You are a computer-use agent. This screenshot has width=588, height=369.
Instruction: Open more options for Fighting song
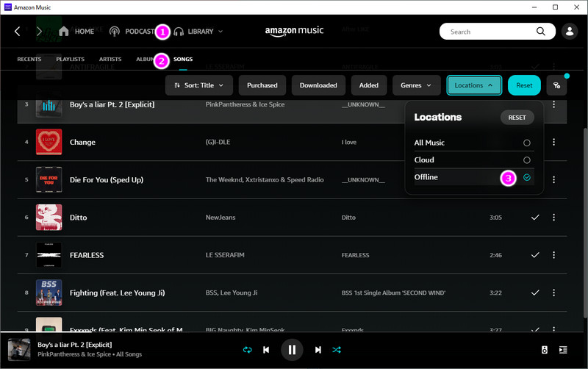553,293
